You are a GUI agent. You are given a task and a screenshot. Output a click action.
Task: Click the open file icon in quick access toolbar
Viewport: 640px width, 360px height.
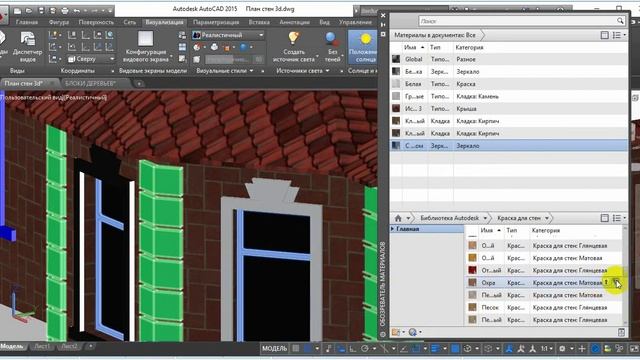29,11
